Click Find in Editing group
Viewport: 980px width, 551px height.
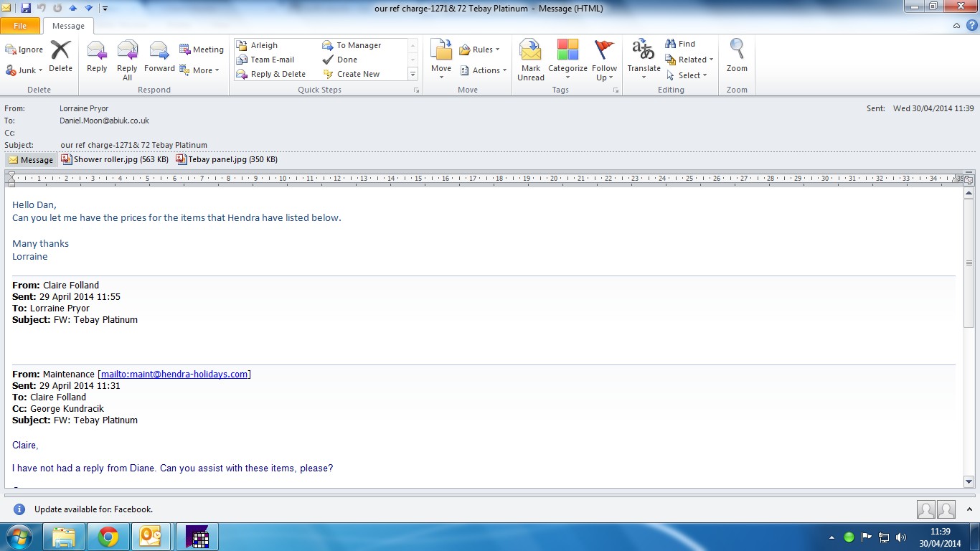click(680, 44)
